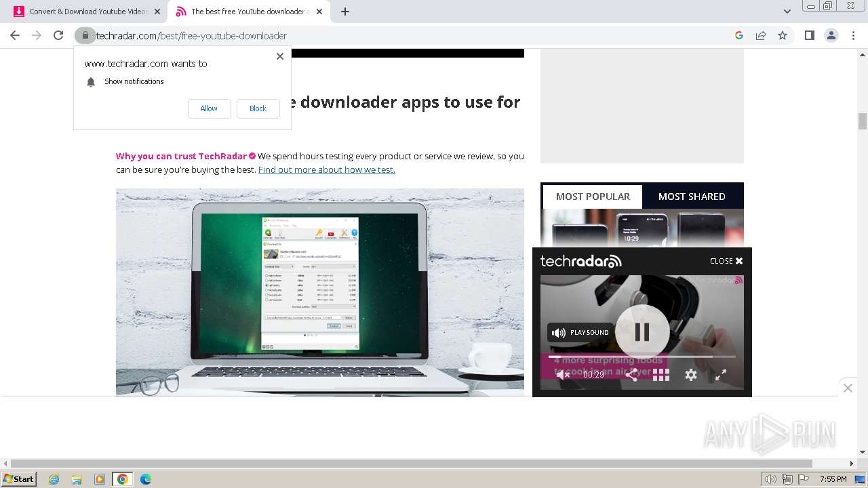
Task: Dismiss the notification permission popup
Action: [279, 56]
